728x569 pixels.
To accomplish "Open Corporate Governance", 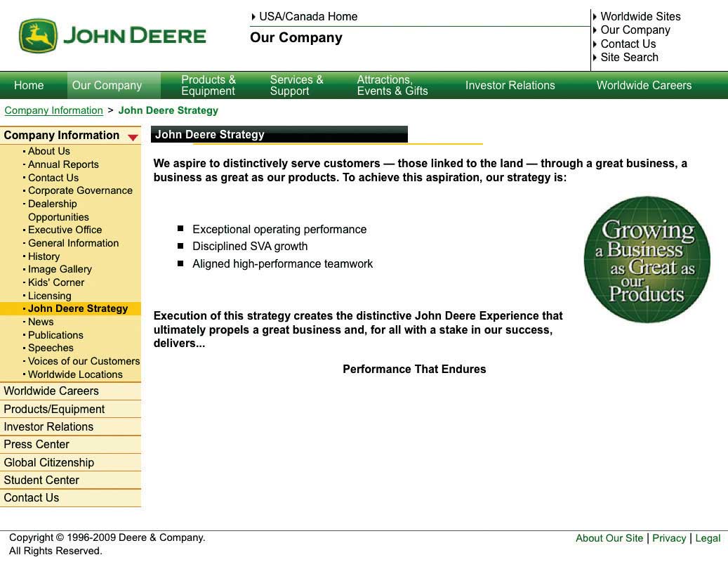I will pos(80,191).
